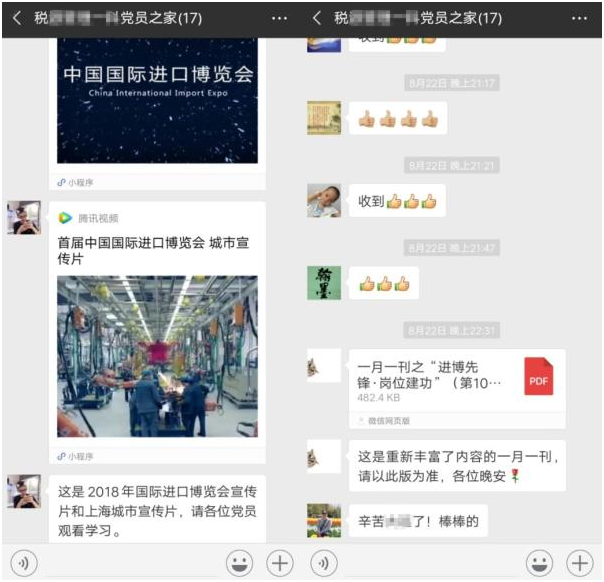Click the 8月22日 晚上22:31 timestamp

click(x=452, y=330)
